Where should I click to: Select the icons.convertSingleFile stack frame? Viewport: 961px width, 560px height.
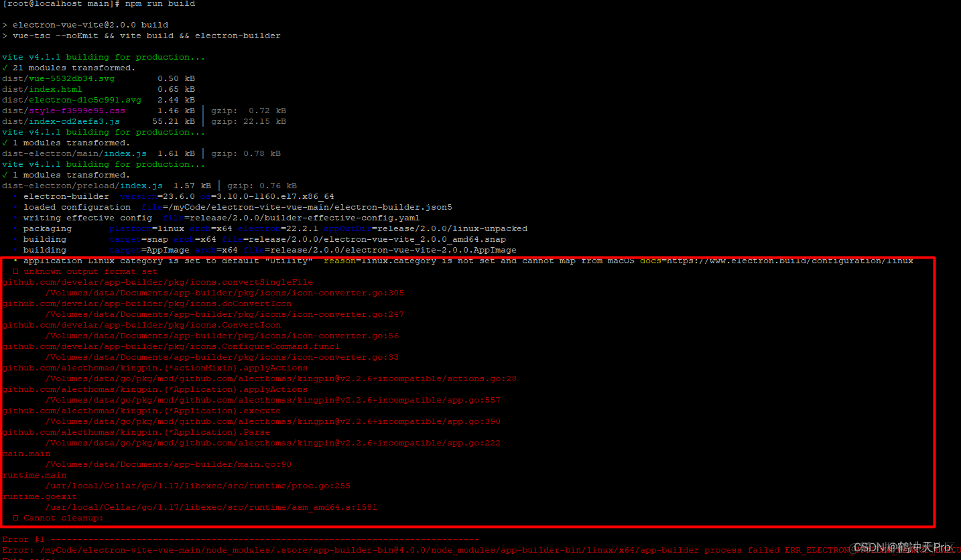157,282
